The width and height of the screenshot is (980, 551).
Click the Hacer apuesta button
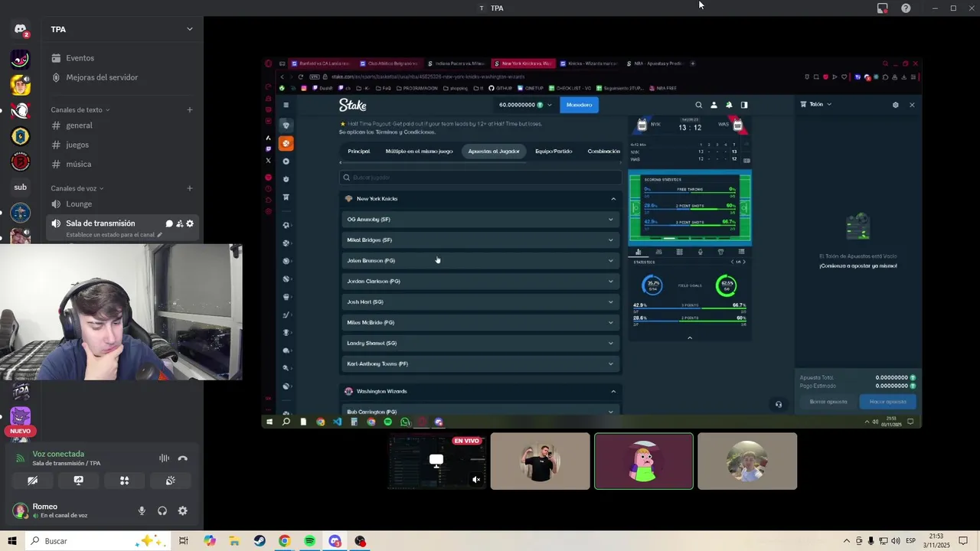point(887,402)
